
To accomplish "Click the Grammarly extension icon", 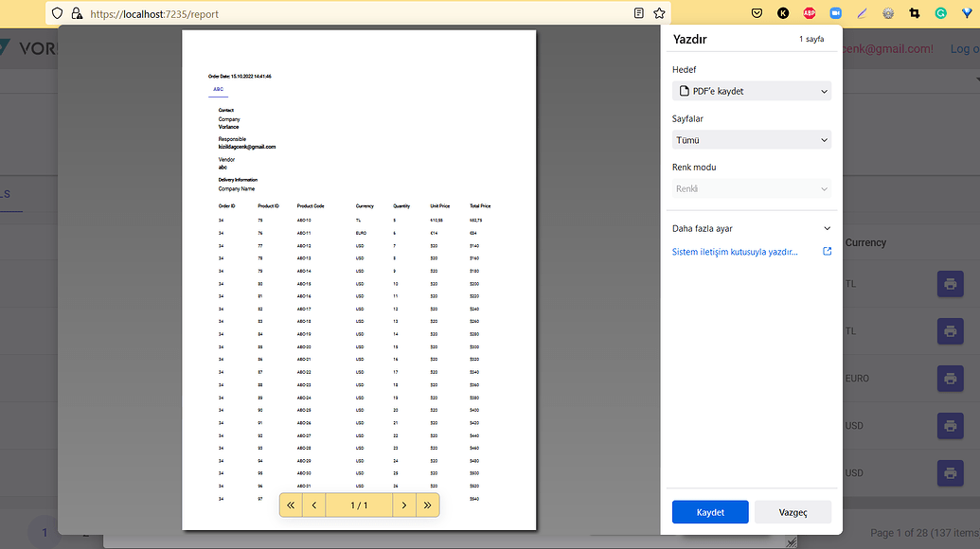I will click(x=941, y=13).
